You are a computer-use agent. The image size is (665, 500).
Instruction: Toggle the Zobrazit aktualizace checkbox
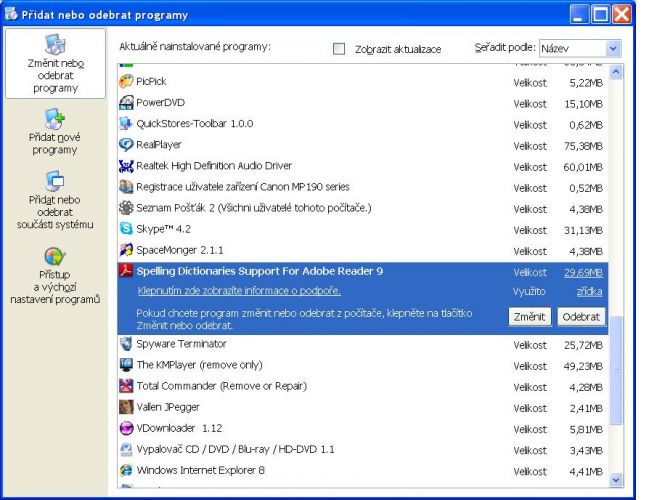pos(339,49)
